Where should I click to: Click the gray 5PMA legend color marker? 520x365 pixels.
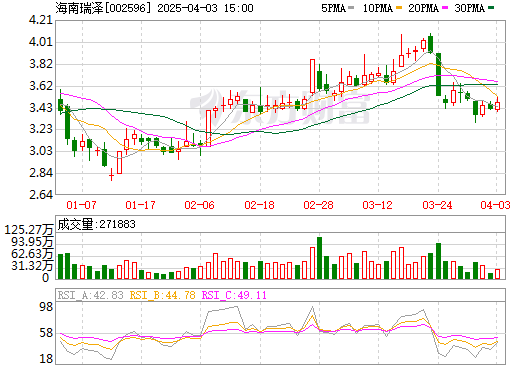point(351,8)
